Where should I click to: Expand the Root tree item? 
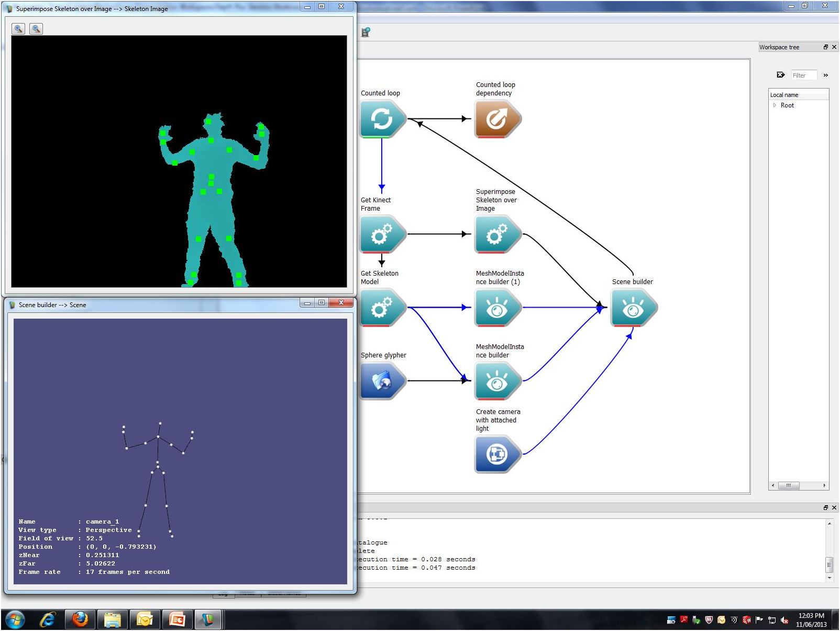click(x=775, y=105)
